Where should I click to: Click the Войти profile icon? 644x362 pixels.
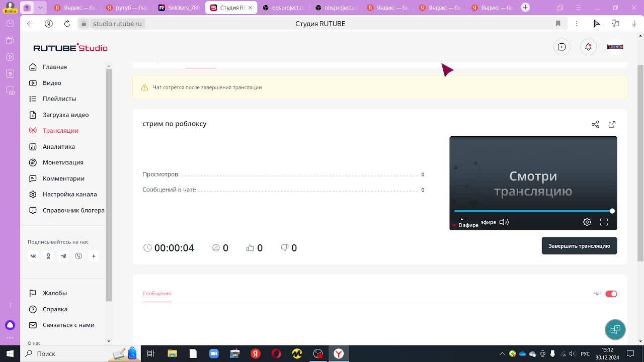[x=10, y=7]
